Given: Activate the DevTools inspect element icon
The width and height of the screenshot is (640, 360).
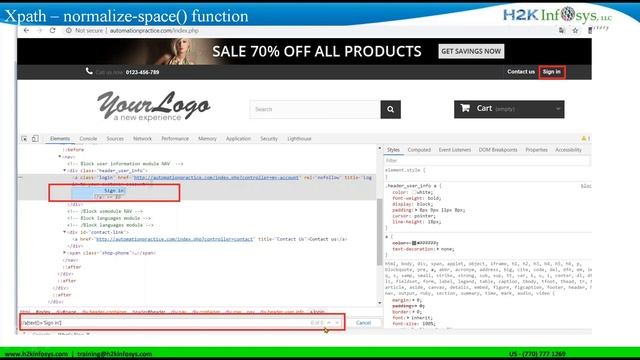Looking at the screenshot, I should (x=24, y=139).
